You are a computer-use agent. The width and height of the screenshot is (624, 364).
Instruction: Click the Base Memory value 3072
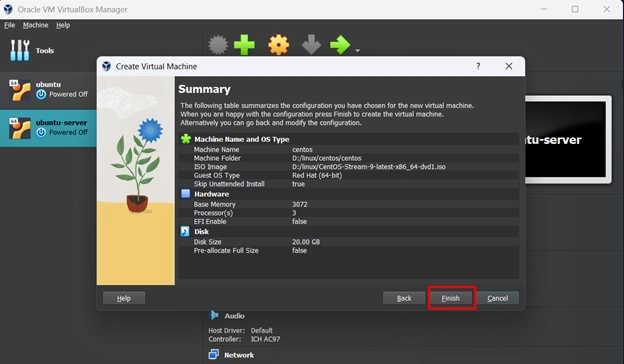point(300,204)
